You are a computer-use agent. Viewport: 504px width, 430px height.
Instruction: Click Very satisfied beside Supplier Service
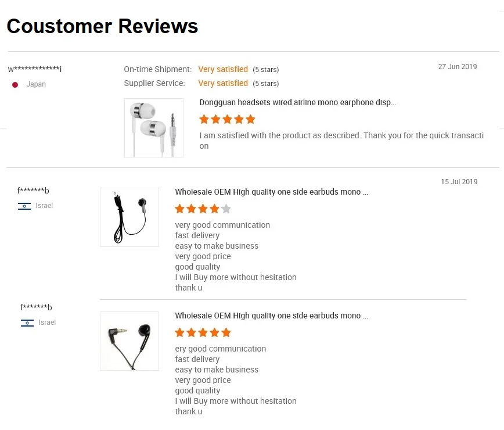(223, 83)
